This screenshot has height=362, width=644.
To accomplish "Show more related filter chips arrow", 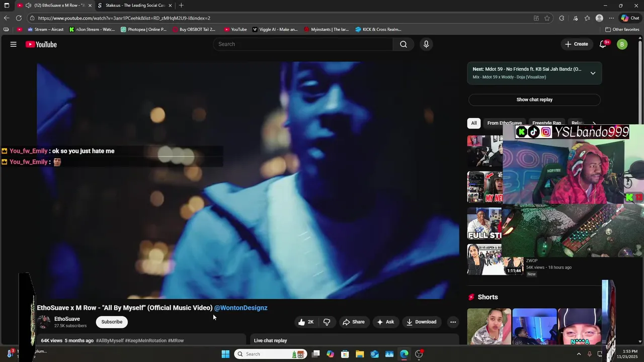I will click(594, 123).
